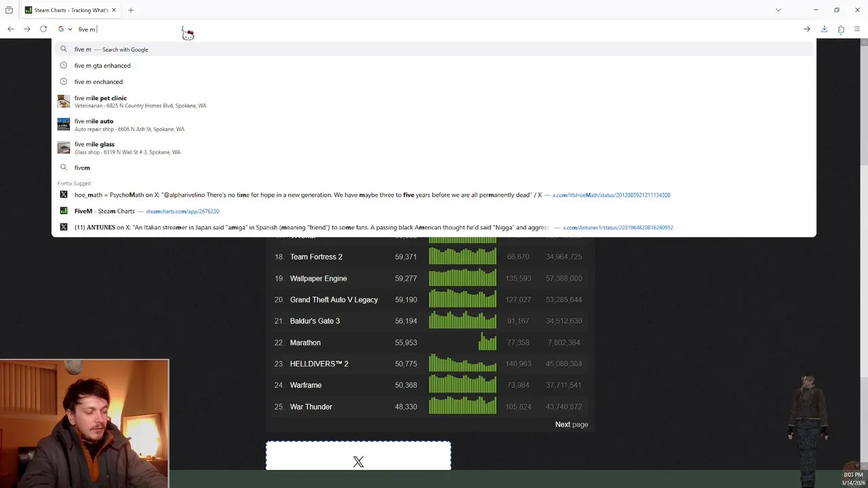Click five mile glass thumbnail image
Image resolution: width=868 pixels, height=488 pixels.
(64, 148)
